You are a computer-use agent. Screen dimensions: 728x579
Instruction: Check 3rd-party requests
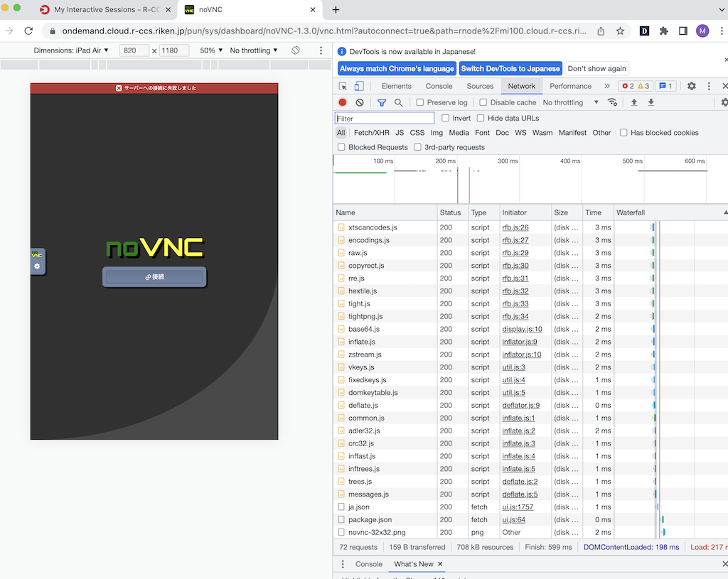coord(417,147)
